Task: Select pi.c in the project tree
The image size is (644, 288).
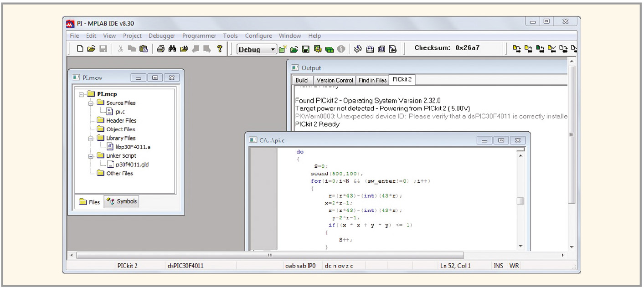Action: click(x=120, y=112)
